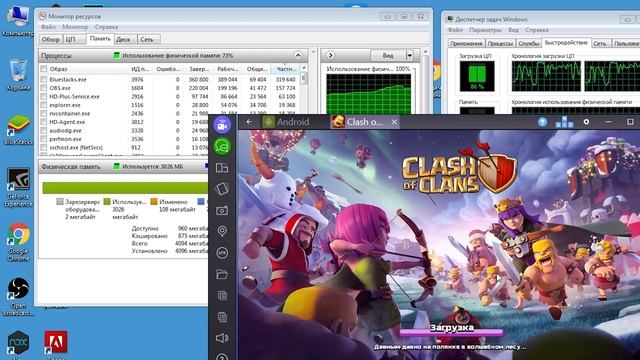Image resolution: width=640 pixels, height=360 pixels.
Task: Open the green chat icon in BlueStacks sidebar
Action: click(x=222, y=146)
